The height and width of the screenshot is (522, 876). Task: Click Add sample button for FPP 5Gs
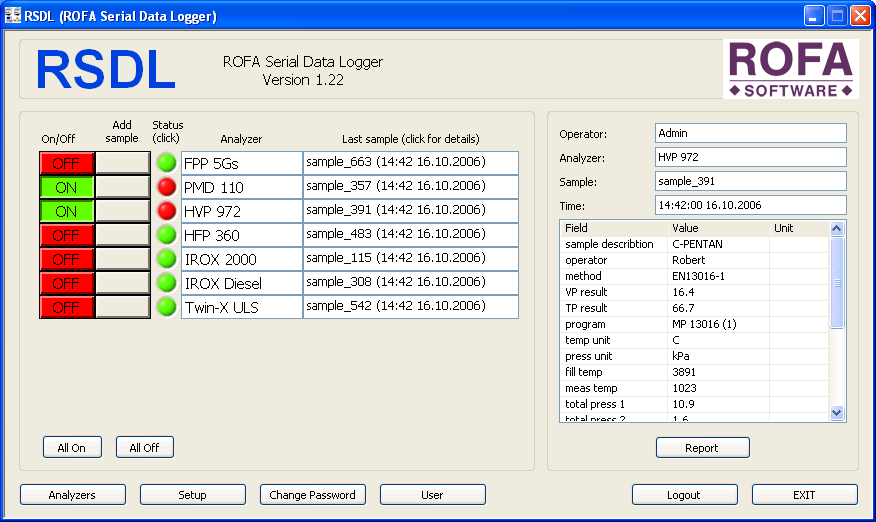122,163
